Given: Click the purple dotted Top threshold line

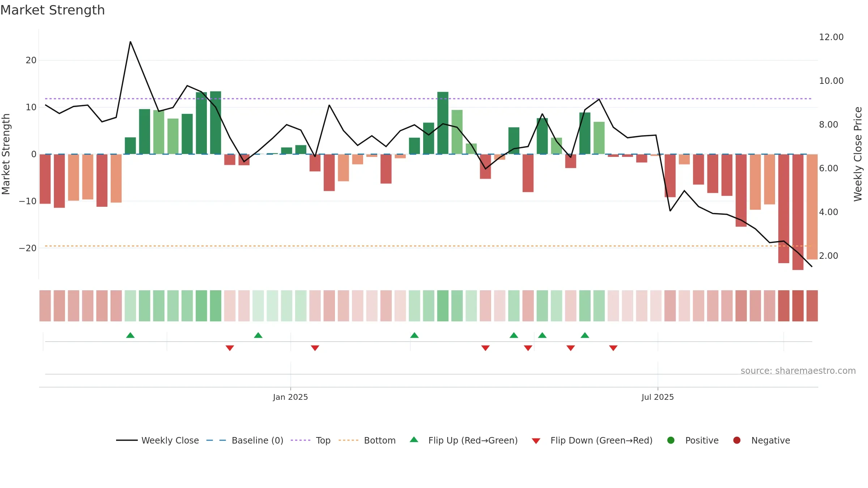Looking at the screenshot, I should coord(428,99).
